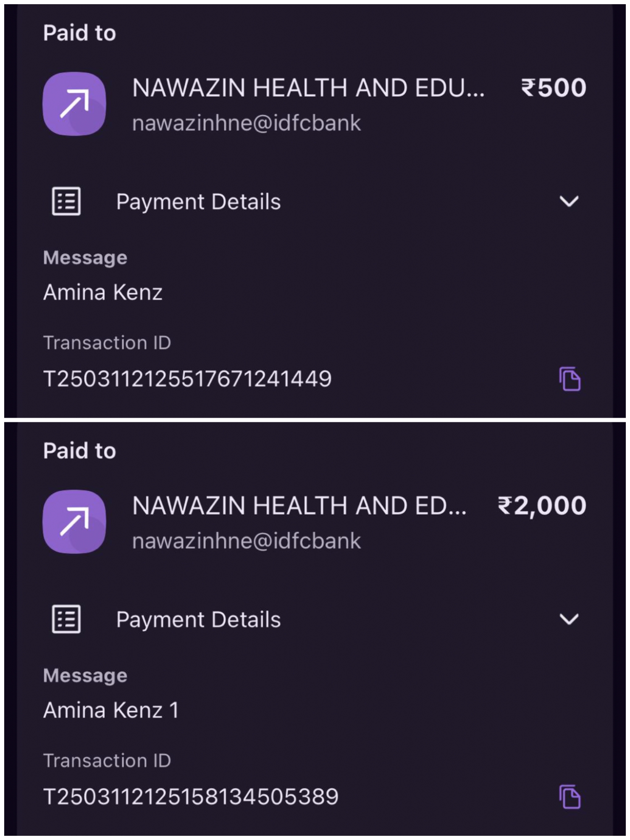630x840 pixels.
Task: Click the list icon in the ₹500 Payment Details row
Action: 66,201
